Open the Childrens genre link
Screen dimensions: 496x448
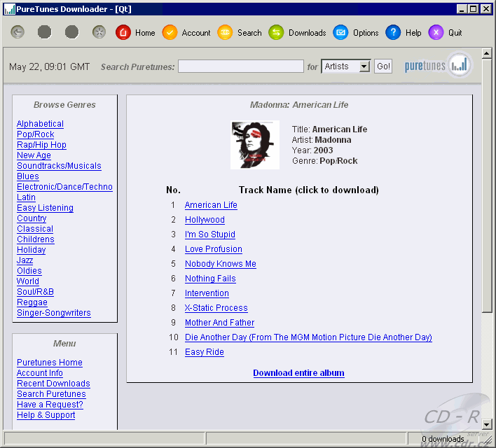tap(36, 239)
